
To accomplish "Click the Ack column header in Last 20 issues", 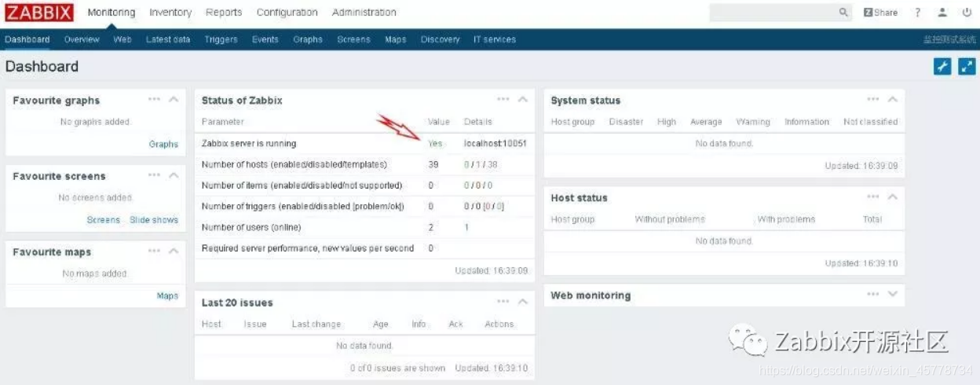I will pyautogui.click(x=455, y=324).
